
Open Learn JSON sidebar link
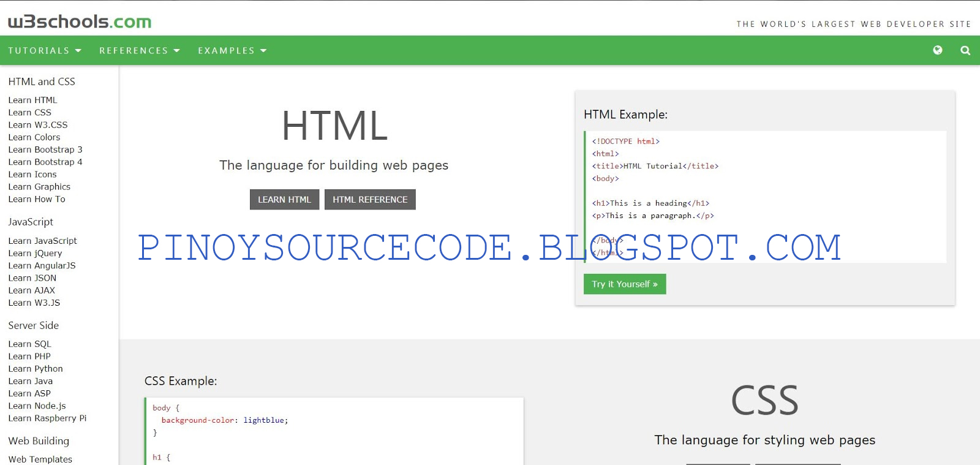pyautogui.click(x=32, y=278)
